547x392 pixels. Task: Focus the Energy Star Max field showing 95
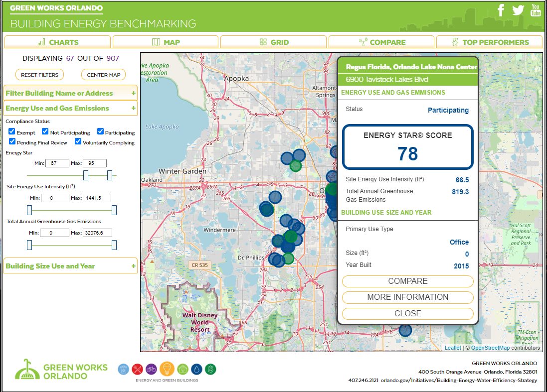click(95, 163)
